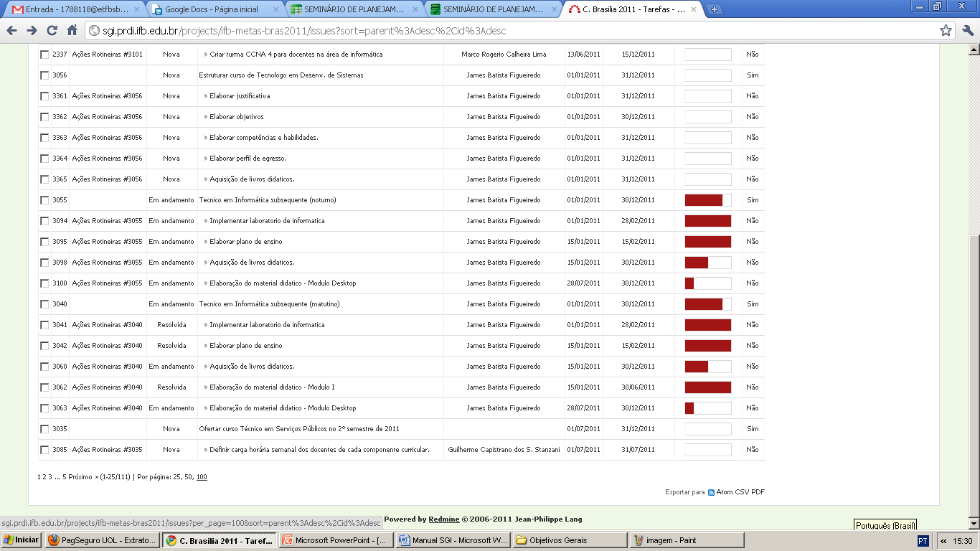The image size is (980, 551).
Task: Select checkbox for issue 3055
Action: [x=44, y=200]
